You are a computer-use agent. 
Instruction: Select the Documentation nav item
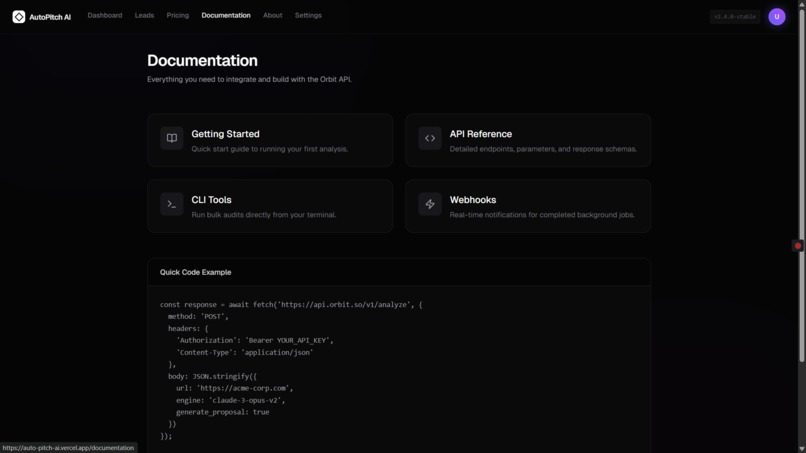pos(226,15)
